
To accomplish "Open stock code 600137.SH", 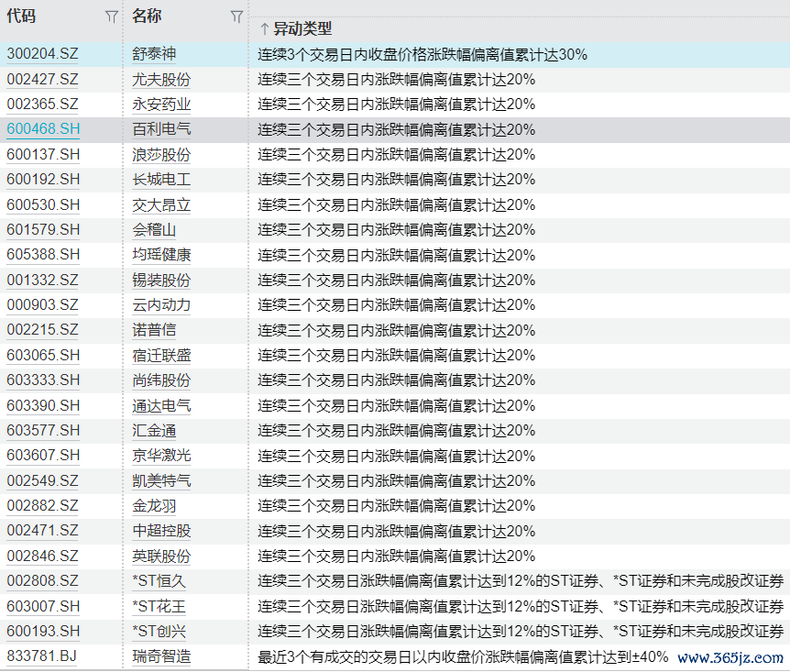I will coord(43,154).
